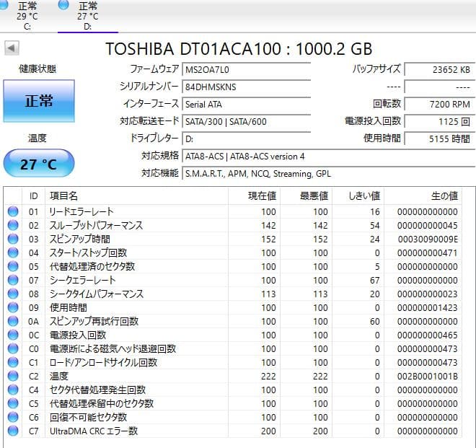Click the disk title TOSHIBA DT01ACA100

193,48
